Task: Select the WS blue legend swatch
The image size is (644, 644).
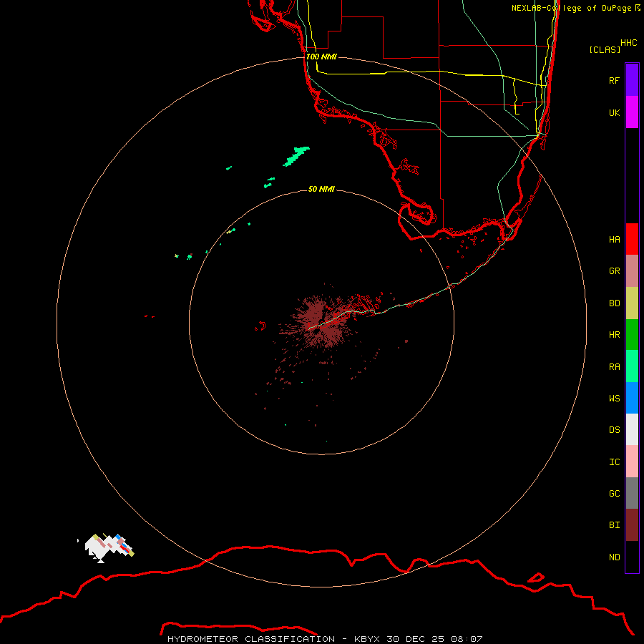Action: tap(632, 398)
